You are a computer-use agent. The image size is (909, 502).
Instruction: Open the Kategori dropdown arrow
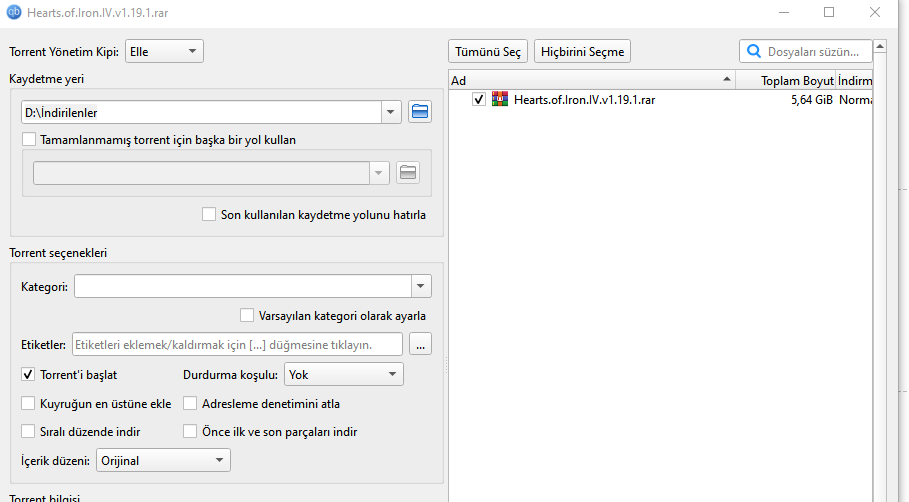(x=421, y=286)
